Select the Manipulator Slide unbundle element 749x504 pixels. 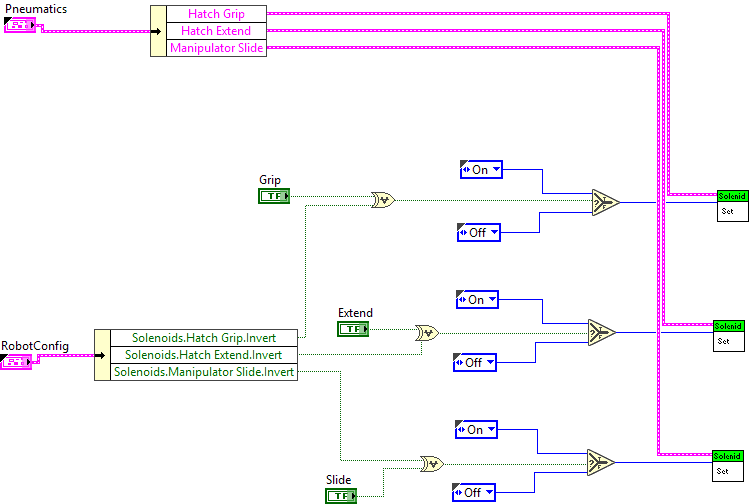pyautogui.click(x=217, y=48)
